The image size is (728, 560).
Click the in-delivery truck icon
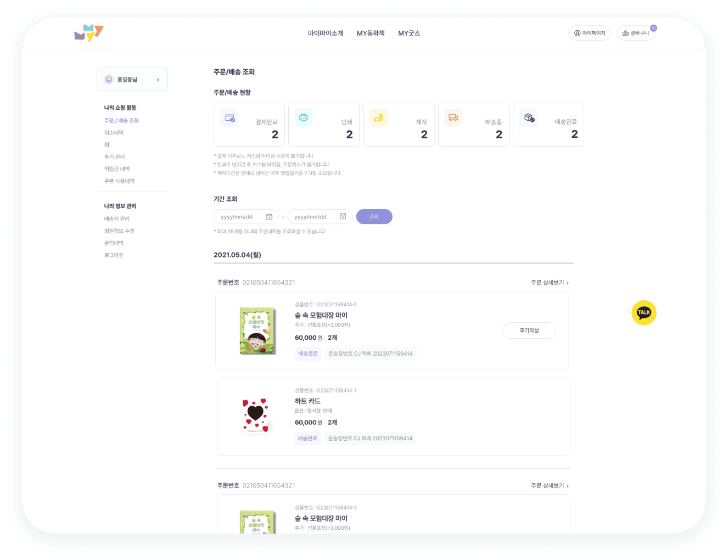tap(453, 117)
